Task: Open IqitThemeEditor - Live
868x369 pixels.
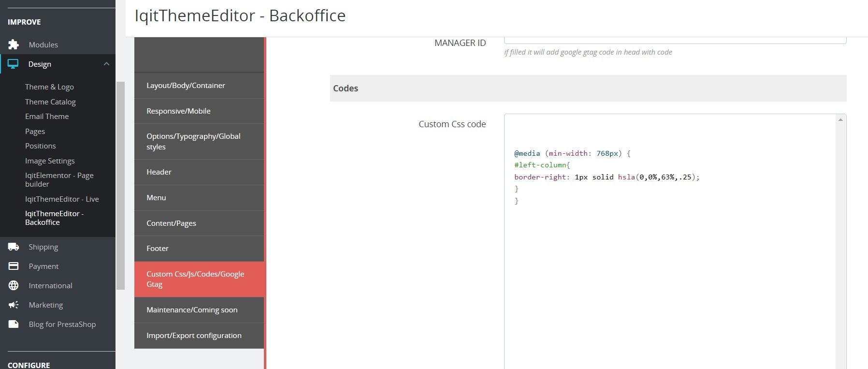Action: coord(62,199)
